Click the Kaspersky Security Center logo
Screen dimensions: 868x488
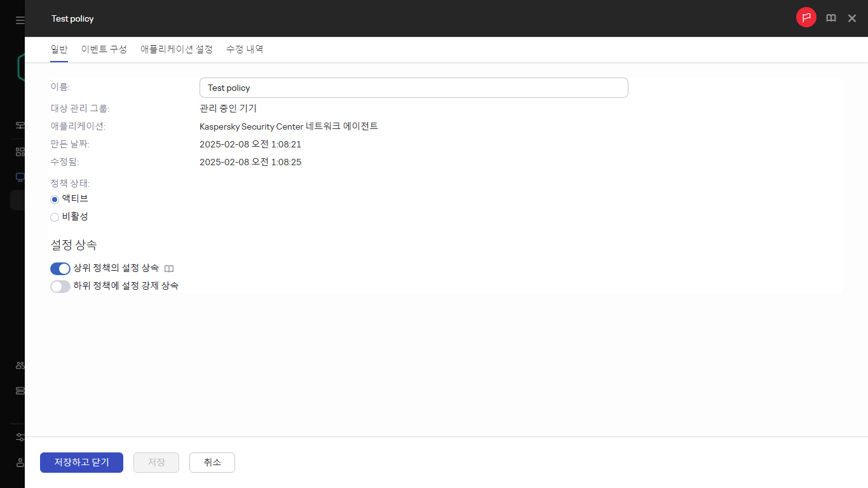18,67
